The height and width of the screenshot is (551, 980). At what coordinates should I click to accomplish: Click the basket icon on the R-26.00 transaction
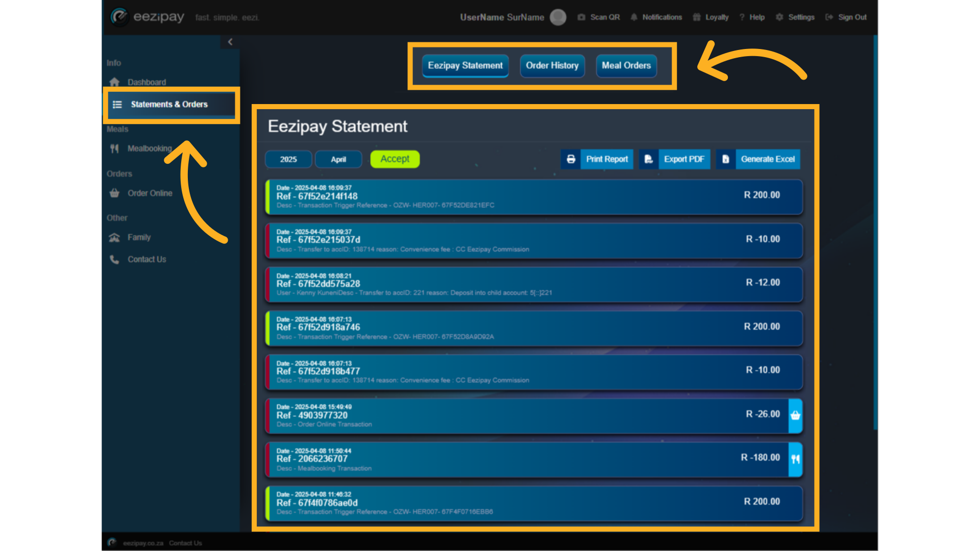coord(795,416)
